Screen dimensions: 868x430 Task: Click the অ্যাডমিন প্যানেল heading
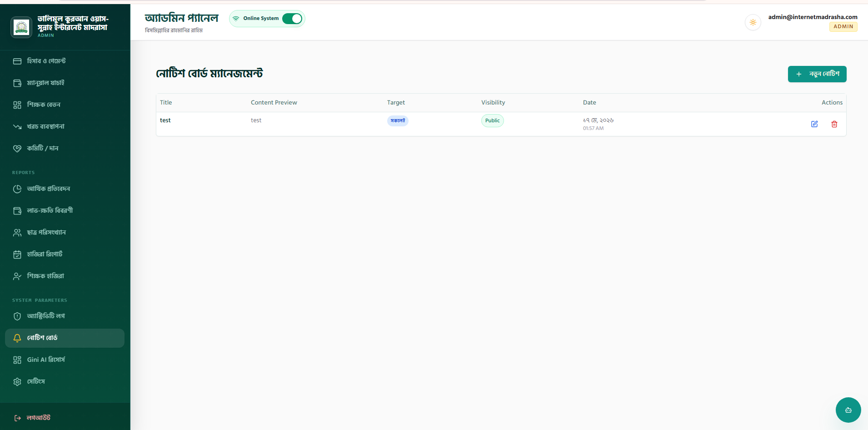click(x=182, y=18)
